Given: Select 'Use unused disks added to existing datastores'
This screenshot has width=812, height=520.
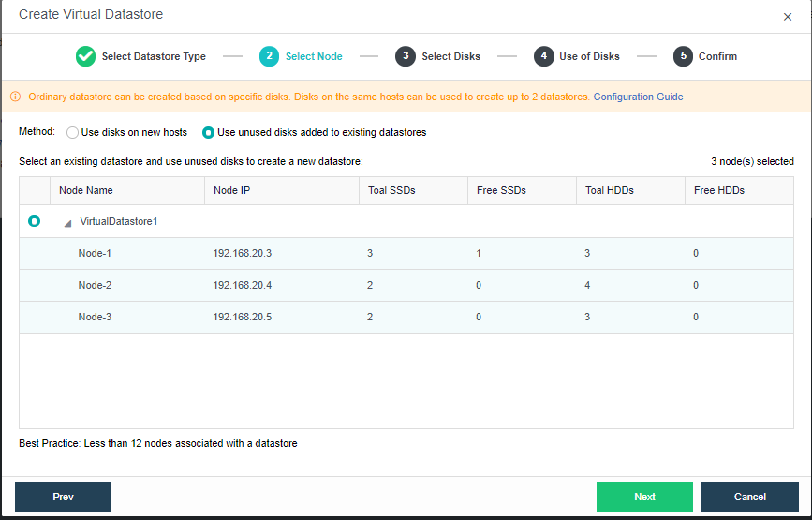Looking at the screenshot, I should coord(208,133).
